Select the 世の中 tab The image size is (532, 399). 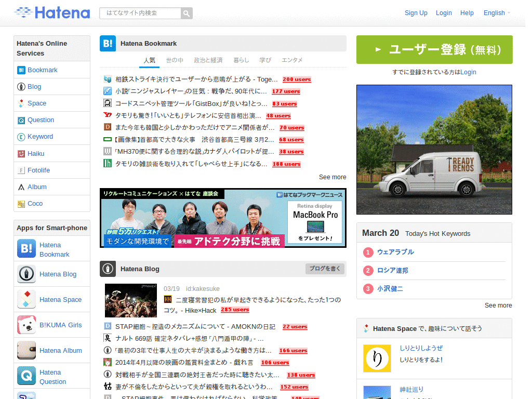pos(175,60)
